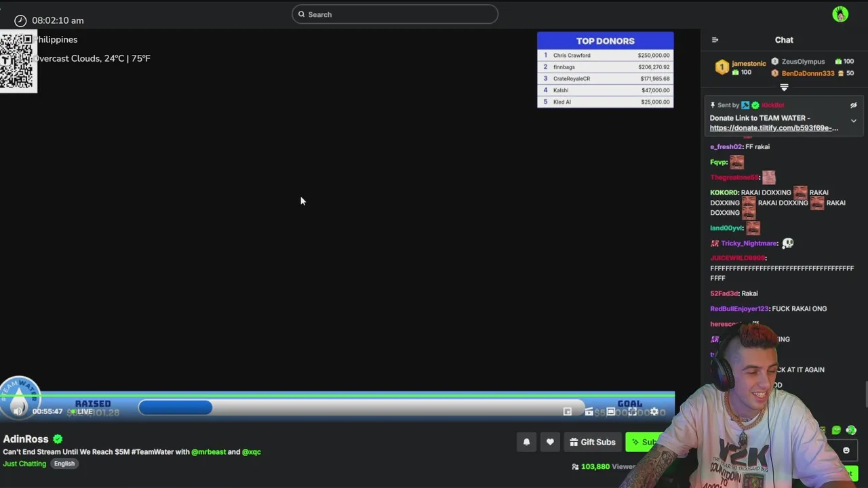Click the verified badge next to AdinRoss
The width and height of the screenshot is (868, 488).
coord(58,439)
